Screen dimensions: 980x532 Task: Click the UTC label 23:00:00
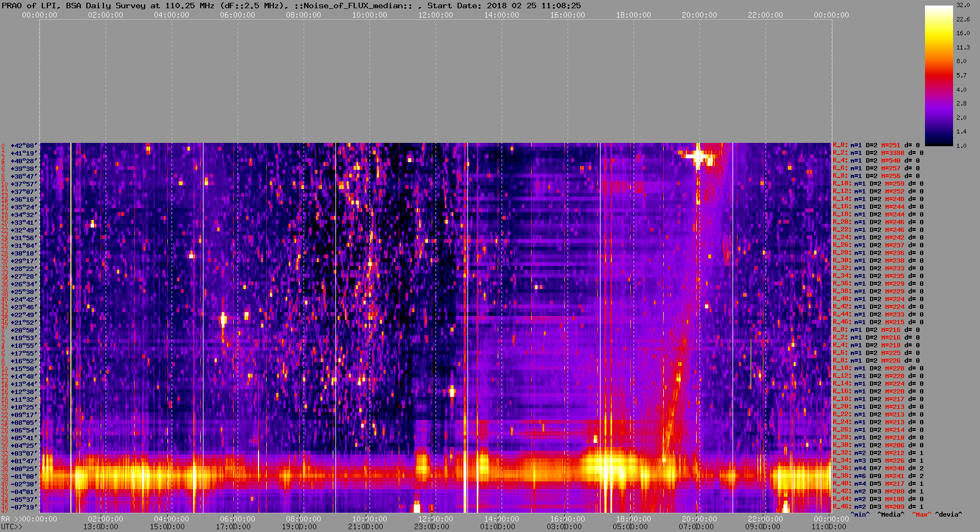pos(432,527)
